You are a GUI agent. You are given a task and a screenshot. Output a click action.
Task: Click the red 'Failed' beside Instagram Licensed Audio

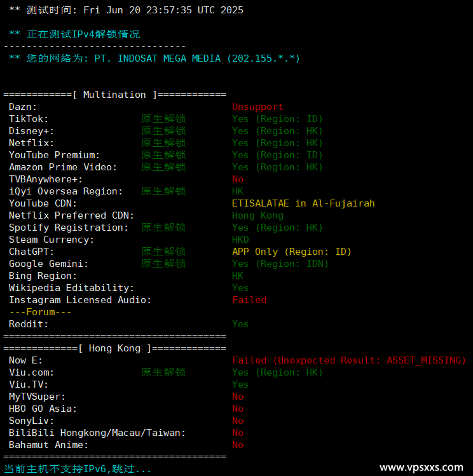pos(249,300)
